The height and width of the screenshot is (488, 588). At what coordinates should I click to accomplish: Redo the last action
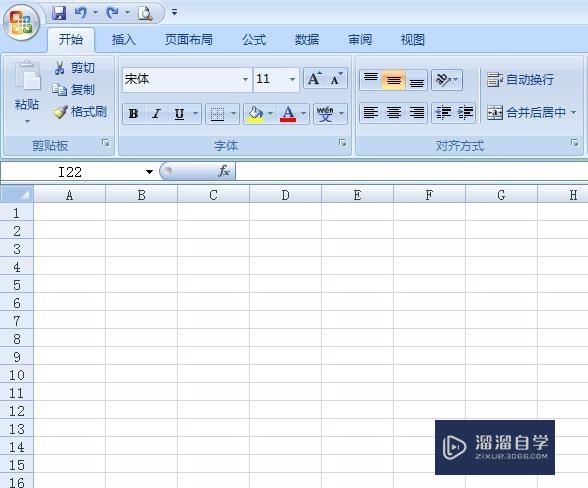112,13
